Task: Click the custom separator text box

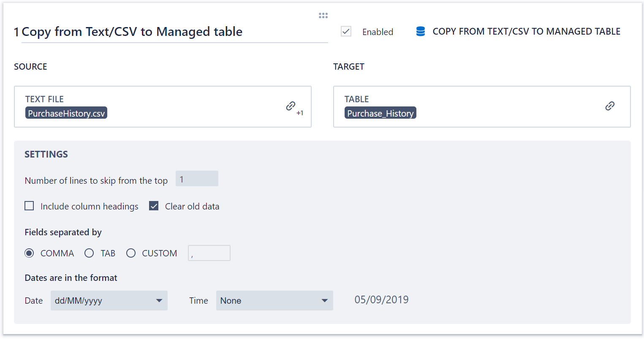Action: (209, 253)
